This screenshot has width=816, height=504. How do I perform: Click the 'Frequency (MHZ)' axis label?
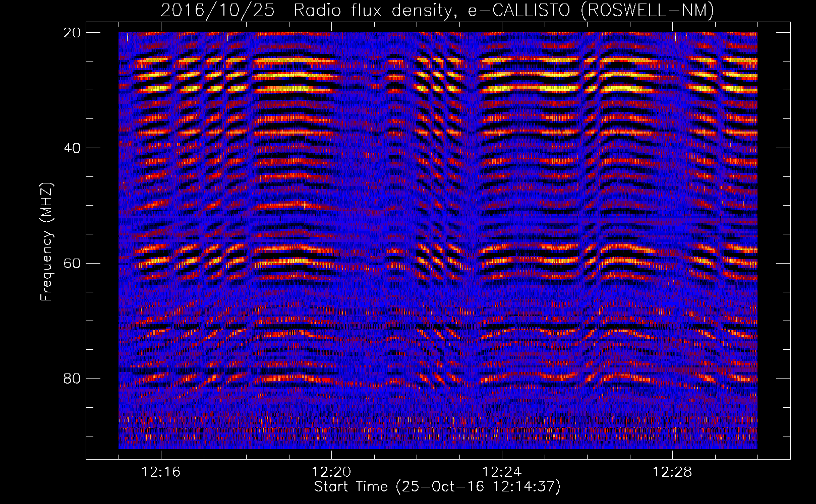pyautogui.click(x=46, y=242)
